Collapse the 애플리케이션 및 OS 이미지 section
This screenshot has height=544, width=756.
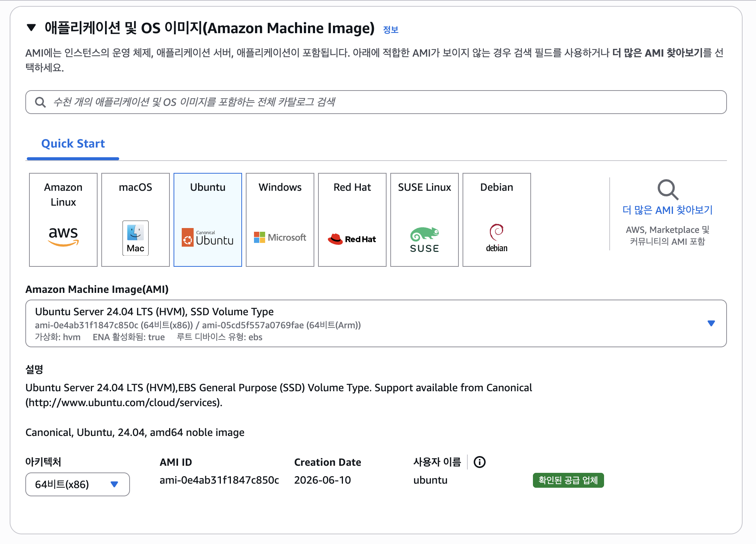31,28
